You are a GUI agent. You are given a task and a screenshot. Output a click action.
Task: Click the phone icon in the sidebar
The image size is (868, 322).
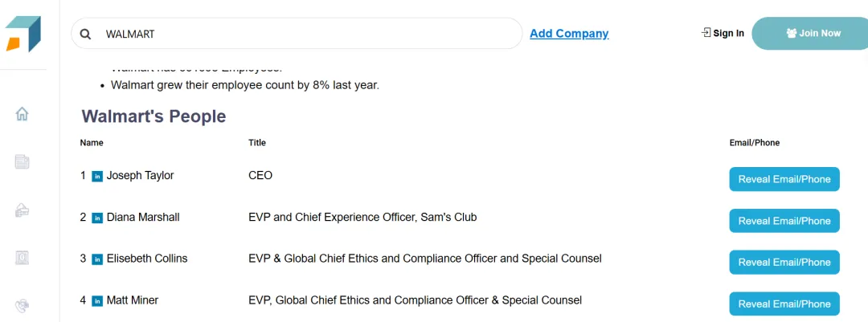click(x=23, y=306)
